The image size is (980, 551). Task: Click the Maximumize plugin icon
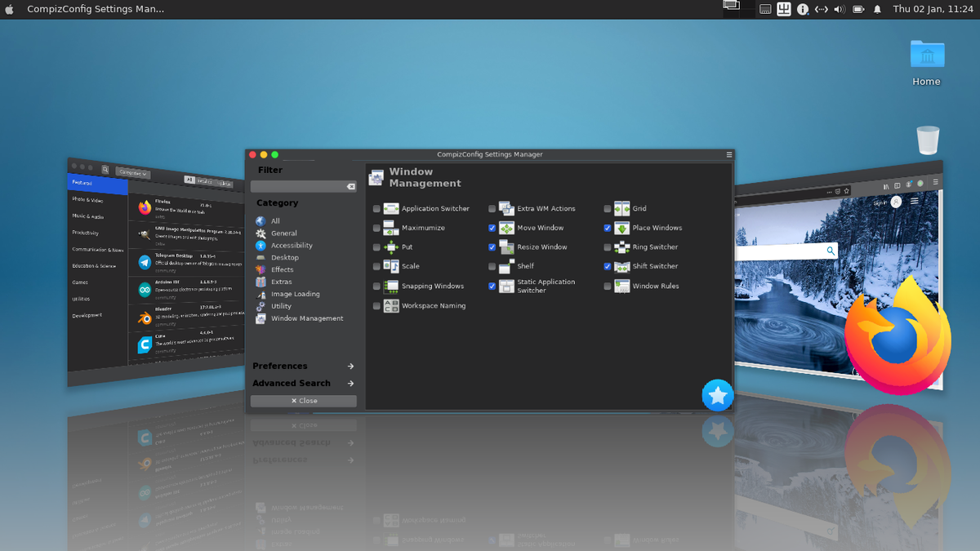[x=390, y=228]
